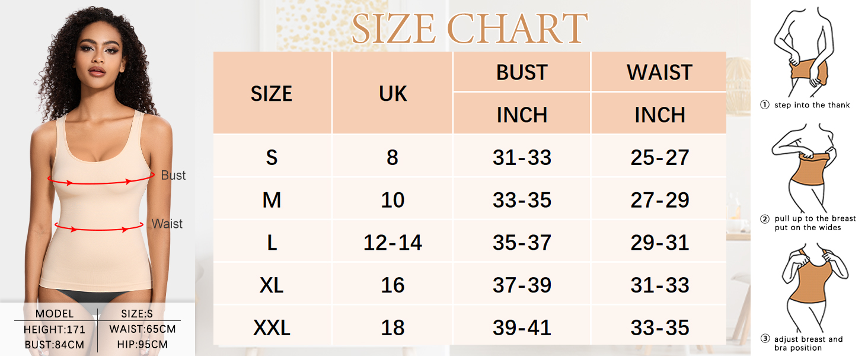Click the "step into the thank" caption
Viewport: 868px width, 356px height.
point(812,105)
